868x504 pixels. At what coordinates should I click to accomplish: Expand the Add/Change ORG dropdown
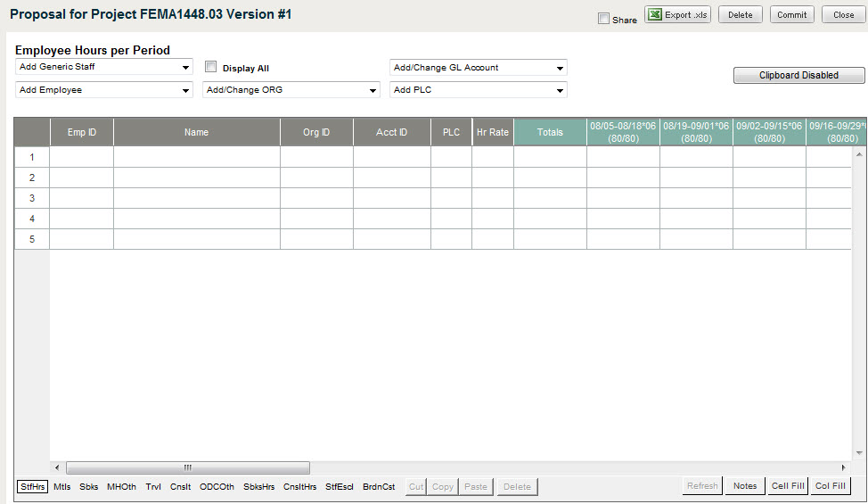tap(291, 90)
